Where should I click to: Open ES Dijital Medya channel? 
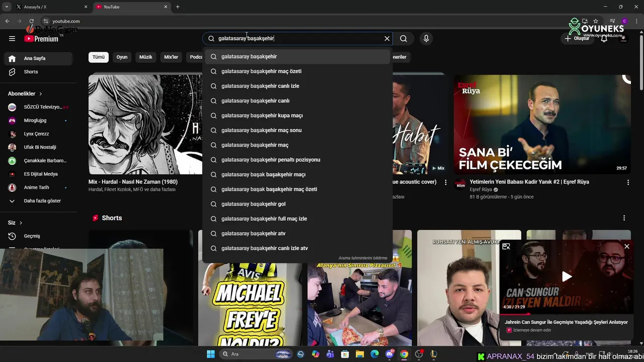pos(38,174)
